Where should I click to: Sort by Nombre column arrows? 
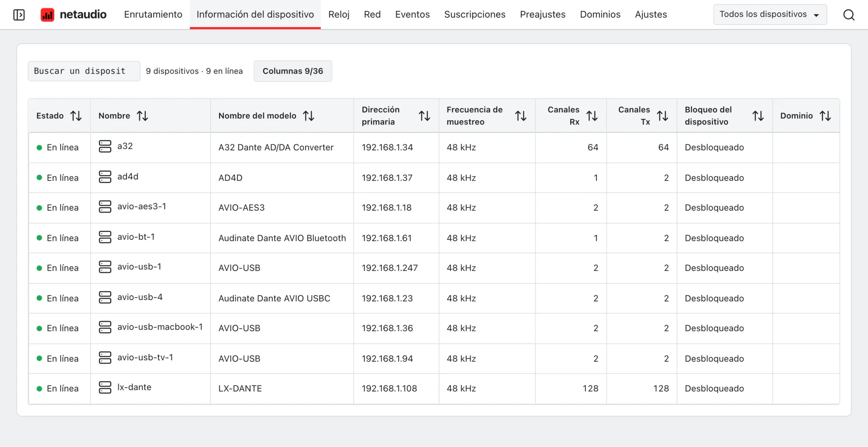coord(142,116)
